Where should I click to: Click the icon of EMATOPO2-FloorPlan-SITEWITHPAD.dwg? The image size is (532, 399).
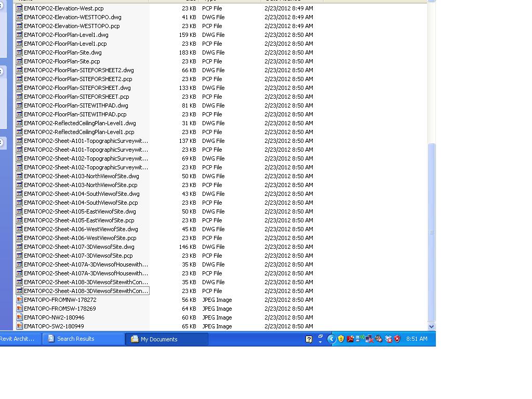[x=19, y=105]
